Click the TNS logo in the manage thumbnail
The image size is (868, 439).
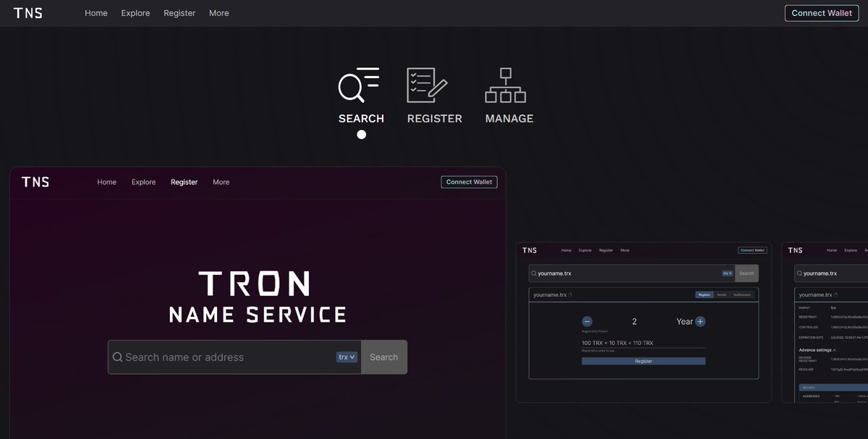795,250
